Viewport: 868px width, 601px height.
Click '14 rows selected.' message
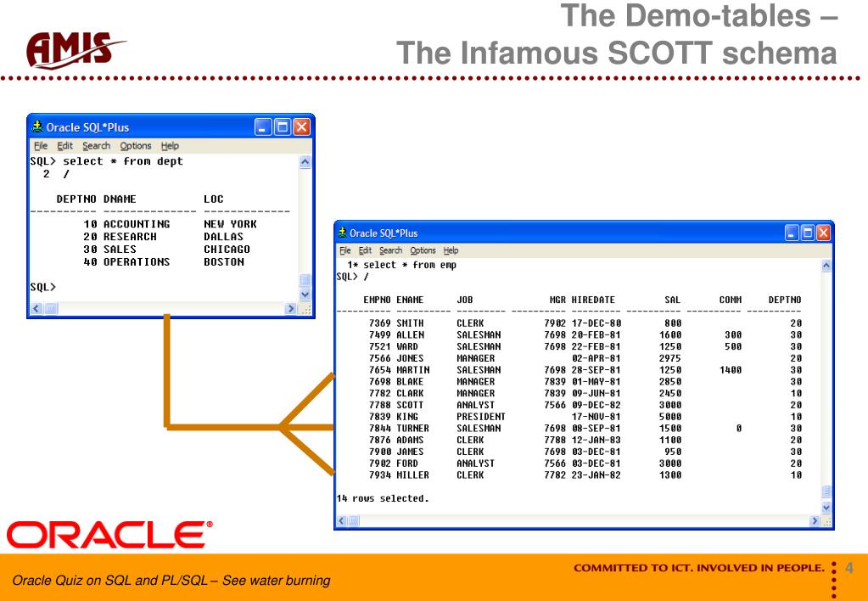click(x=383, y=498)
